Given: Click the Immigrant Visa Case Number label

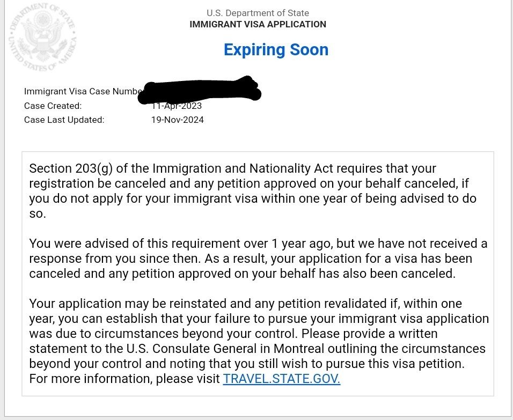Looking at the screenshot, I should [x=83, y=91].
